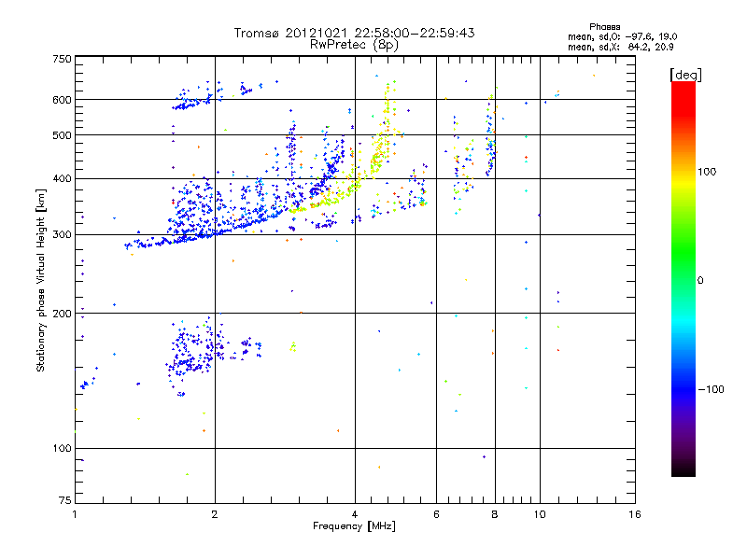Click the subtitle 'RwPretec (8p)'

[x=354, y=45]
